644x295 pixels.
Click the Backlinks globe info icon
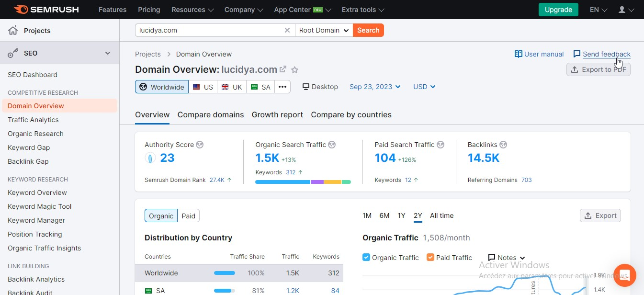coord(503,145)
